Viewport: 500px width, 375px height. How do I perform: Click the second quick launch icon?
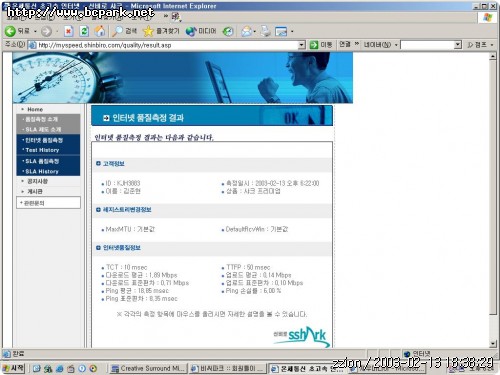48,368
